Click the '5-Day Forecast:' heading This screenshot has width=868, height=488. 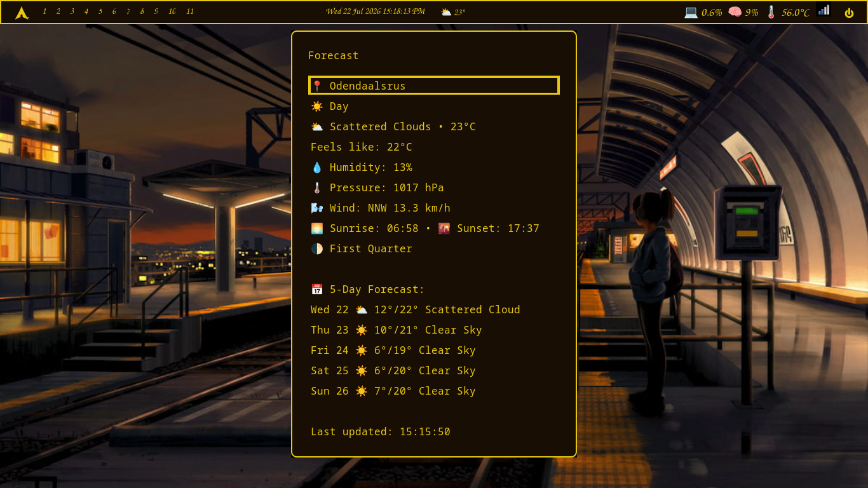click(377, 289)
